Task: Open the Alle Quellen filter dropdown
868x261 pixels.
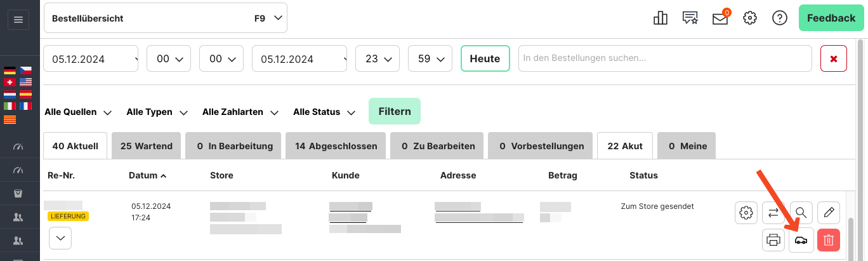Action: [78, 112]
